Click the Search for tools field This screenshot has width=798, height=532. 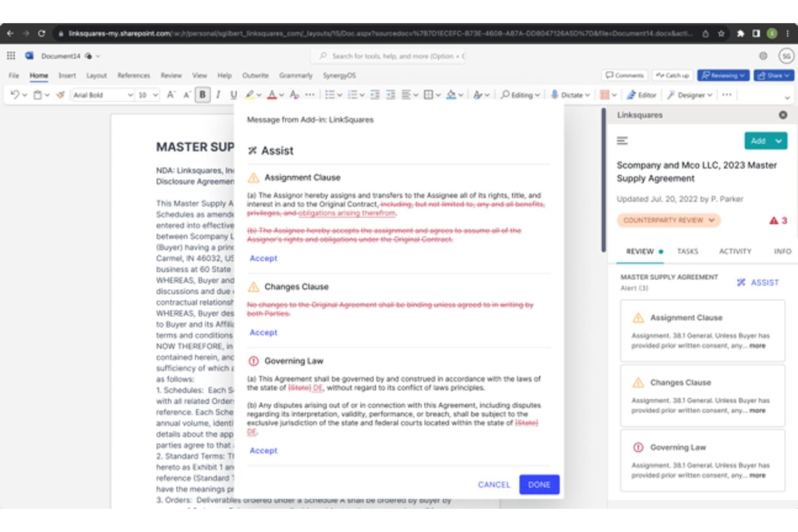click(388, 56)
